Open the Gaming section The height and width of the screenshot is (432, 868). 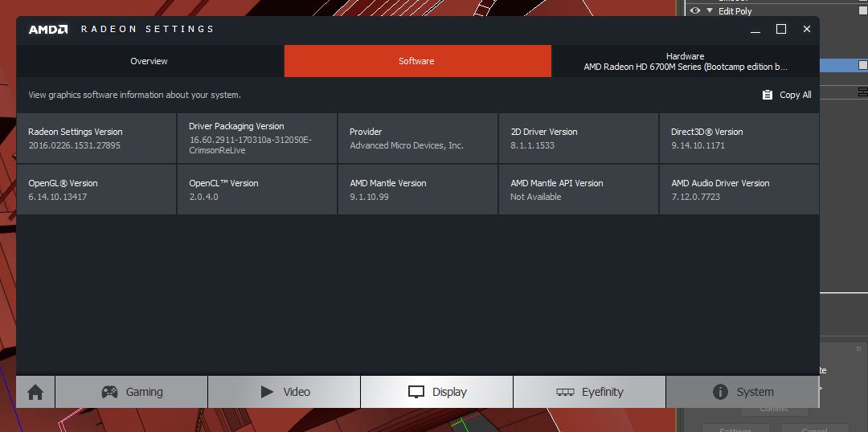[132, 392]
